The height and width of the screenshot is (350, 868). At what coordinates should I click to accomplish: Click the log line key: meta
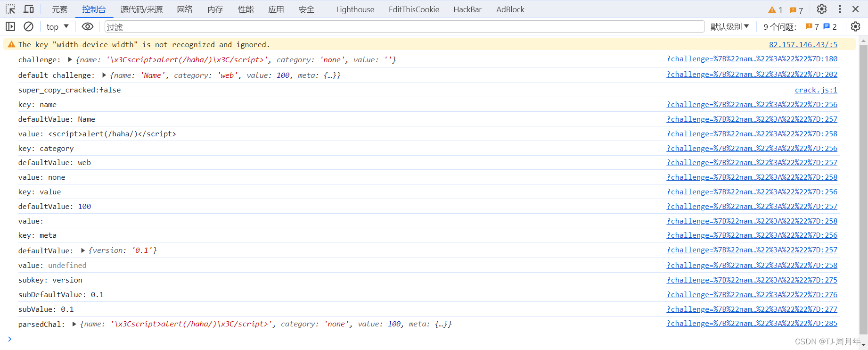tap(37, 235)
